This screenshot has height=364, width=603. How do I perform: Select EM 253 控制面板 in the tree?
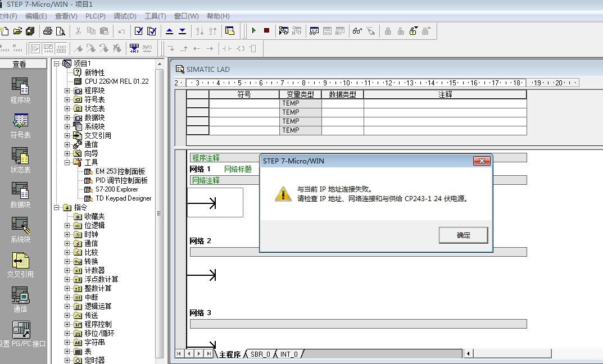(120, 171)
